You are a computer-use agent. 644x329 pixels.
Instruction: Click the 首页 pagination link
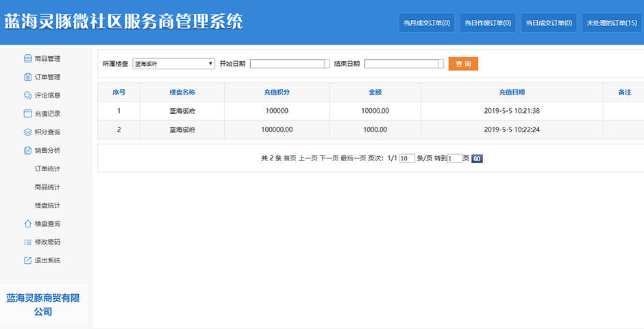click(x=290, y=158)
